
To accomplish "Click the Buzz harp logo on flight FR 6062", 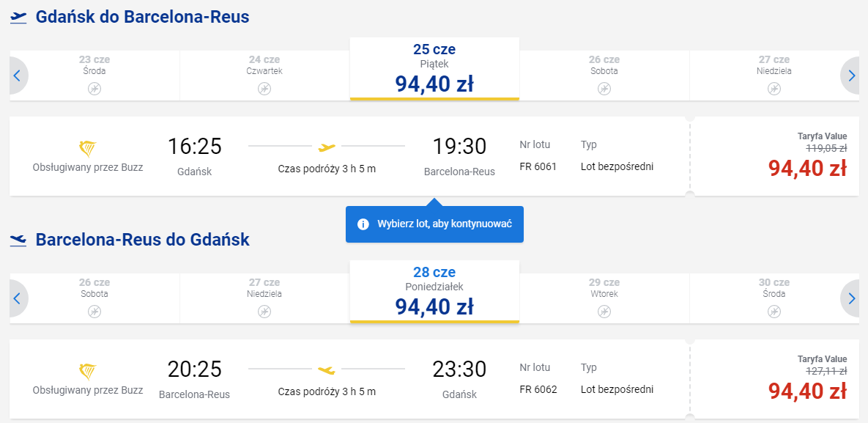I will coord(88,372).
